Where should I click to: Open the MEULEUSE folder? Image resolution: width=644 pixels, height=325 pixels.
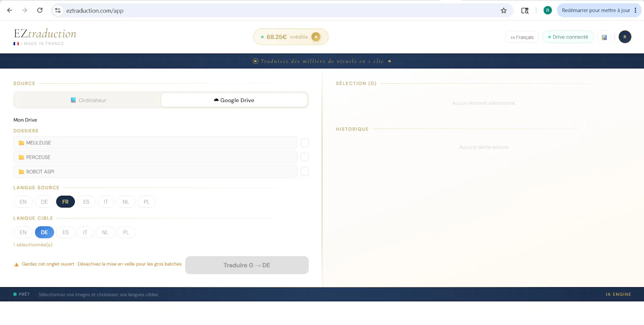155,143
